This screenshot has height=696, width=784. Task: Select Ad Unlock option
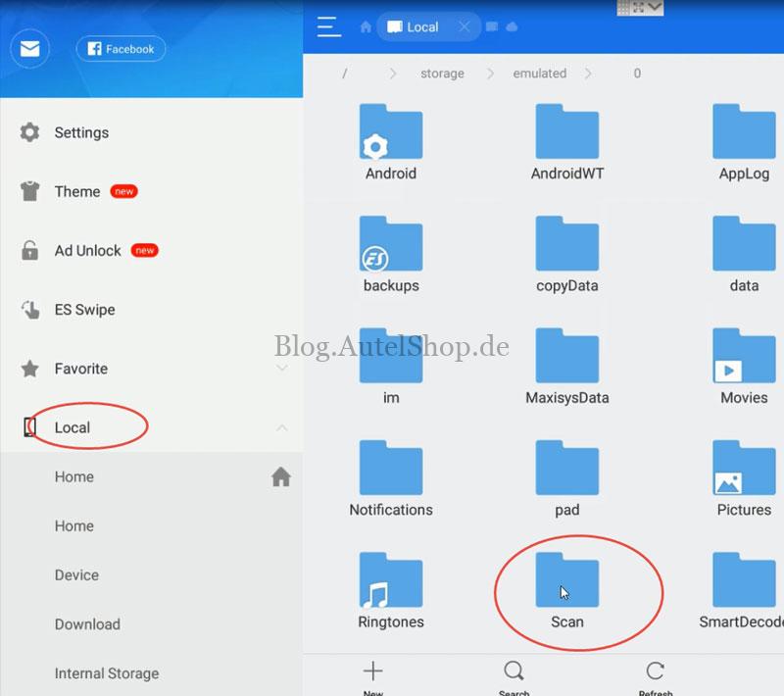tap(87, 251)
